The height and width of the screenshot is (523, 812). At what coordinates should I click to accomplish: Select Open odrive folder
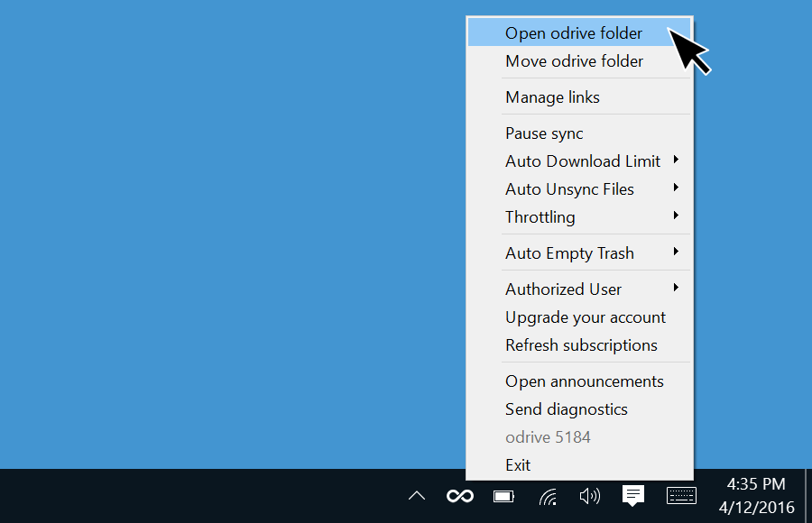click(580, 32)
